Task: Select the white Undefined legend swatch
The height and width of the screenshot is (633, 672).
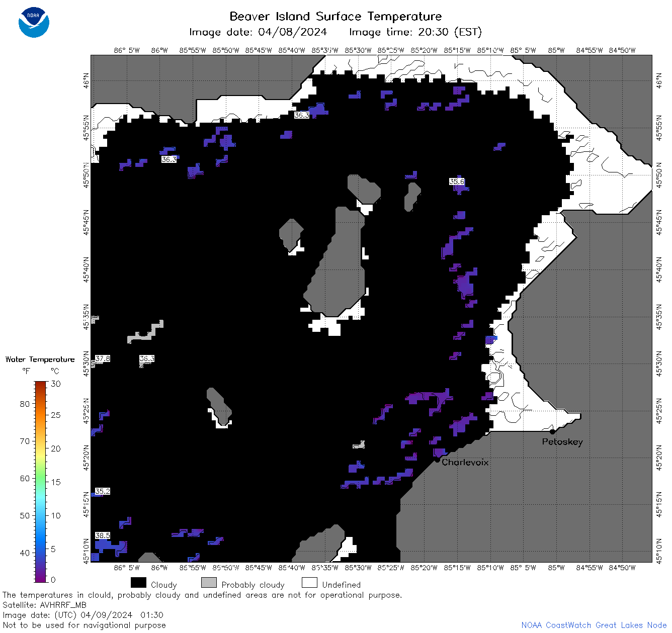Action: pyautogui.click(x=309, y=583)
